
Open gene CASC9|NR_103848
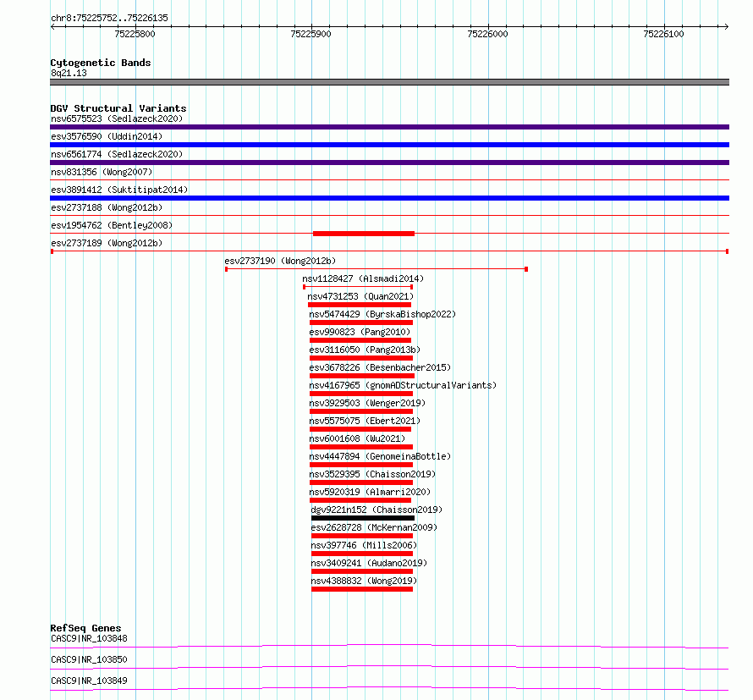point(89,638)
